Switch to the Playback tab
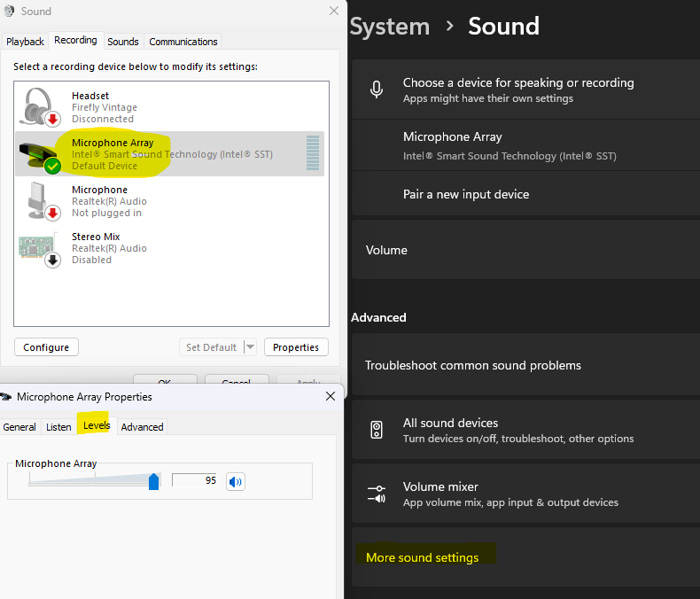The height and width of the screenshot is (599, 700). [x=26, y=42]
